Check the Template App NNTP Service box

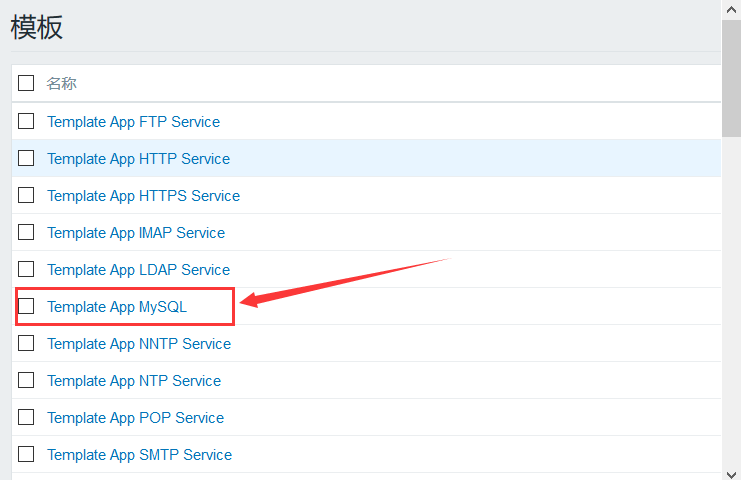pyautogui.click(x=26, y=343)
